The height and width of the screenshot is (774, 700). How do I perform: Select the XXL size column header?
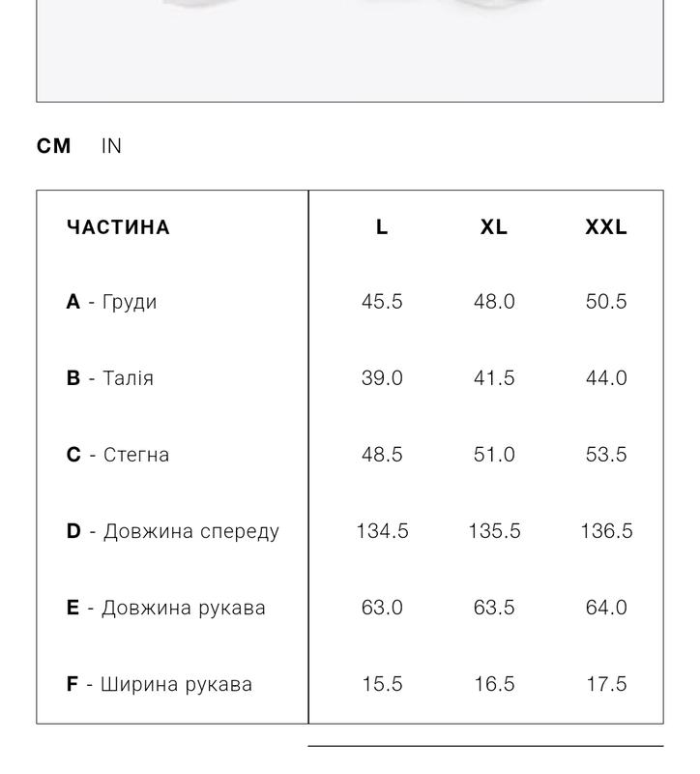(x=606, y=227)
